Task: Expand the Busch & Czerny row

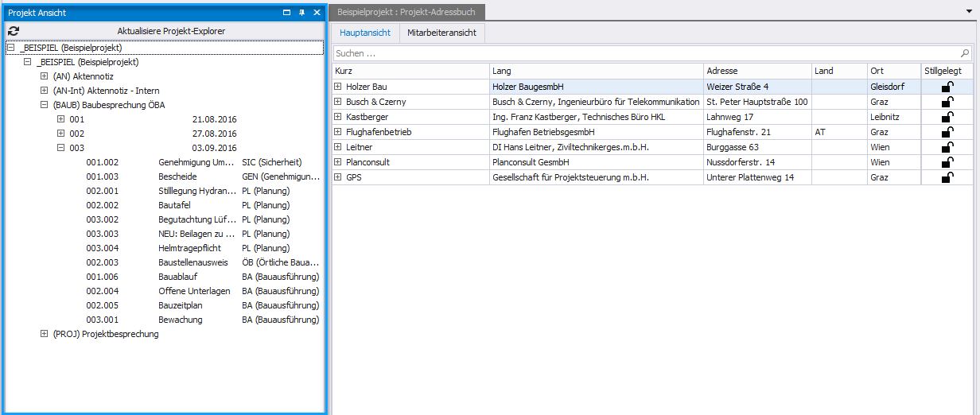Action: point(338,102)
